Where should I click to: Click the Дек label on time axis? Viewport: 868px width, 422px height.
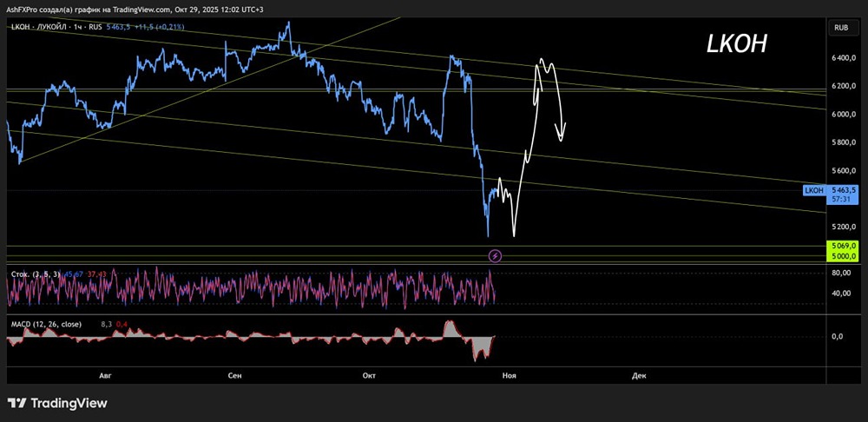(x=639, y=375)
